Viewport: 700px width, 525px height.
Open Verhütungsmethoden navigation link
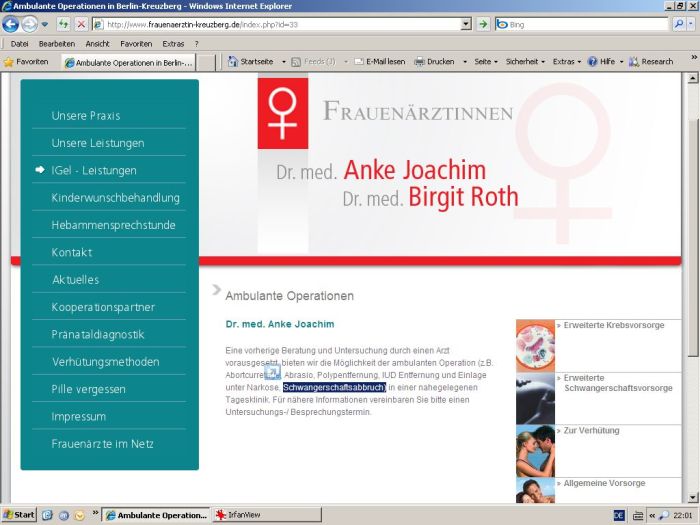click(x=105, y=362)
